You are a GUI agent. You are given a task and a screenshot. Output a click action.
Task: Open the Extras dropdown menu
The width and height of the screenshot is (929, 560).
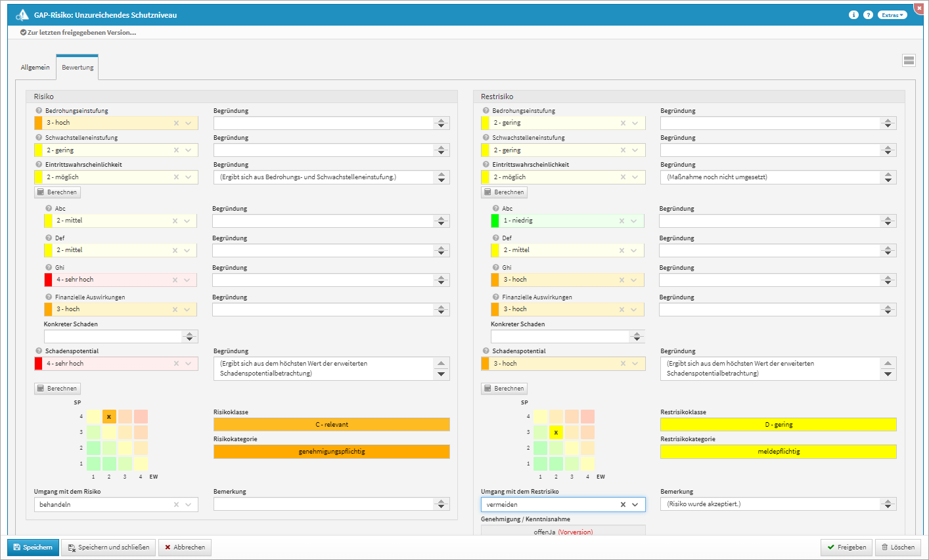coord(892,14)
